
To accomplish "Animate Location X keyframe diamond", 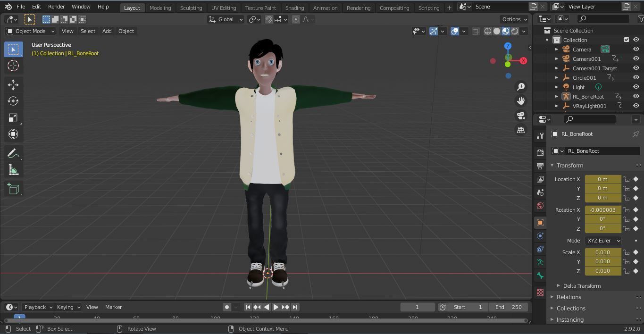I will pos(636,179).
